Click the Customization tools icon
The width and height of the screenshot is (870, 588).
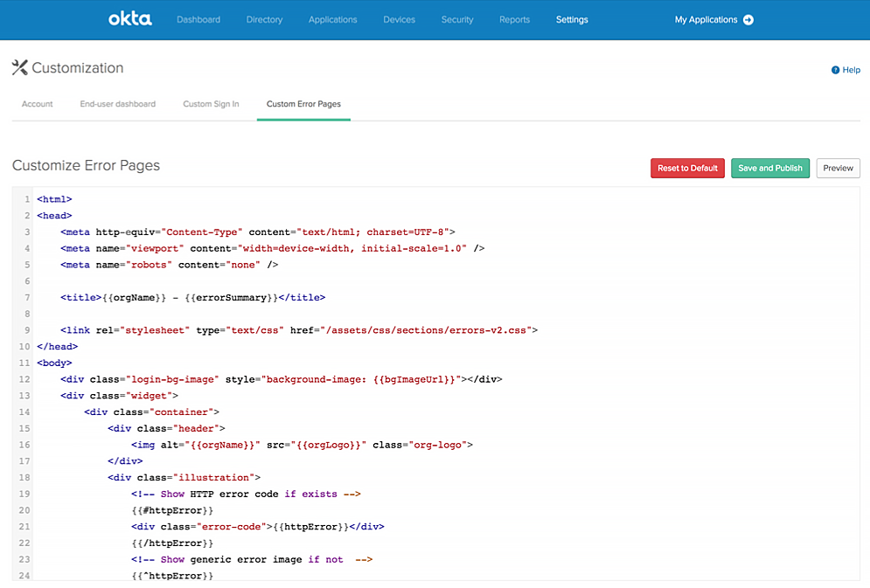[x=20, y=67]
